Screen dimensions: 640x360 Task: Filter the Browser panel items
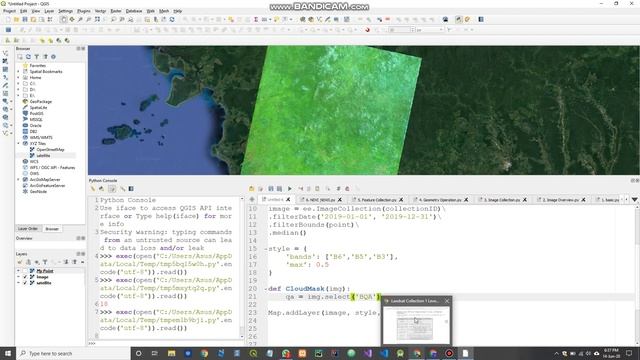tap(37, 57)
